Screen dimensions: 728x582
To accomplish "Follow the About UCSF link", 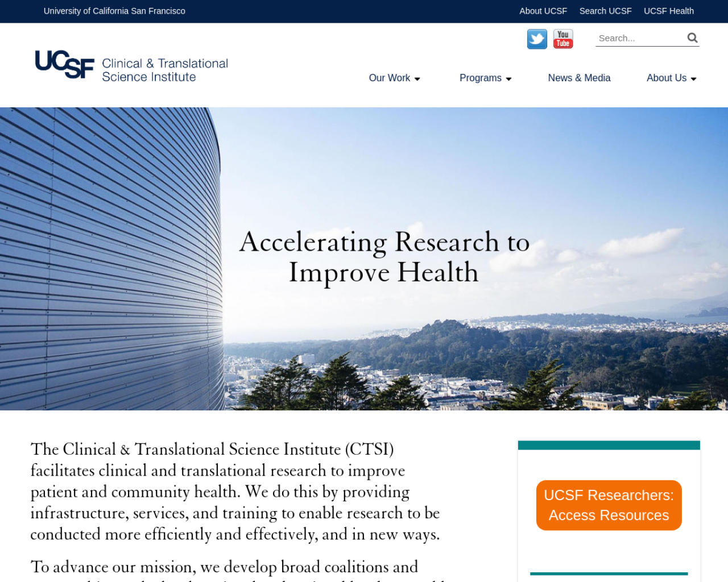I will 543,11.
